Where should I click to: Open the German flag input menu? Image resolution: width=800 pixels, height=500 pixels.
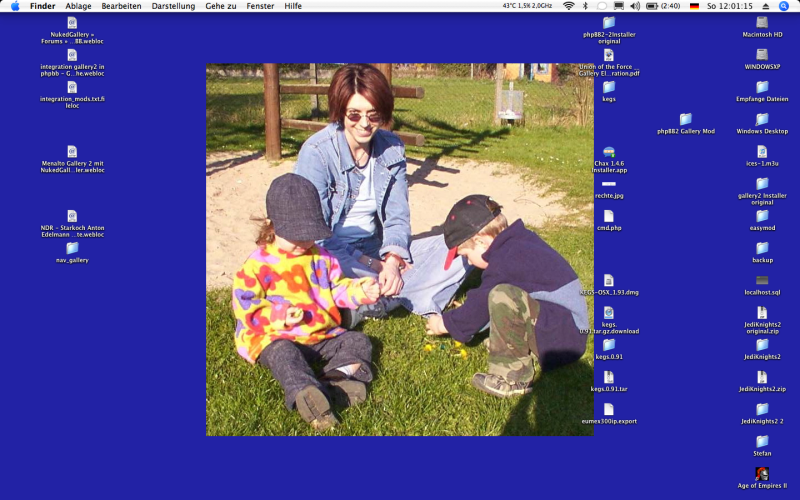[694, 6]
